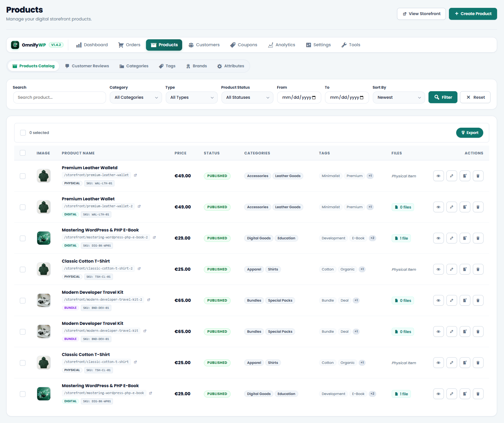The height and width of the screenshot is (423, 504).
Task: Edit classic-cotton-t-shirt-2 using pencil icon
Action: tap(451, 269)
